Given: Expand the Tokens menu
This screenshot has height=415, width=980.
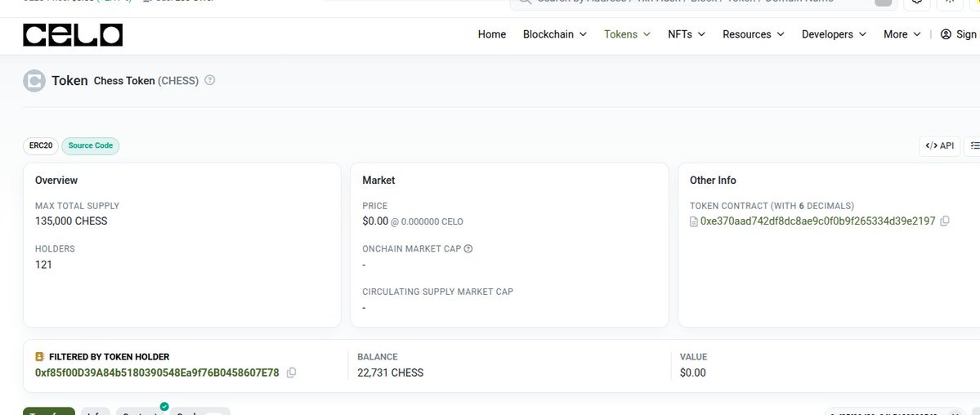Looking at the screenshot, I should tap(628, 34).
